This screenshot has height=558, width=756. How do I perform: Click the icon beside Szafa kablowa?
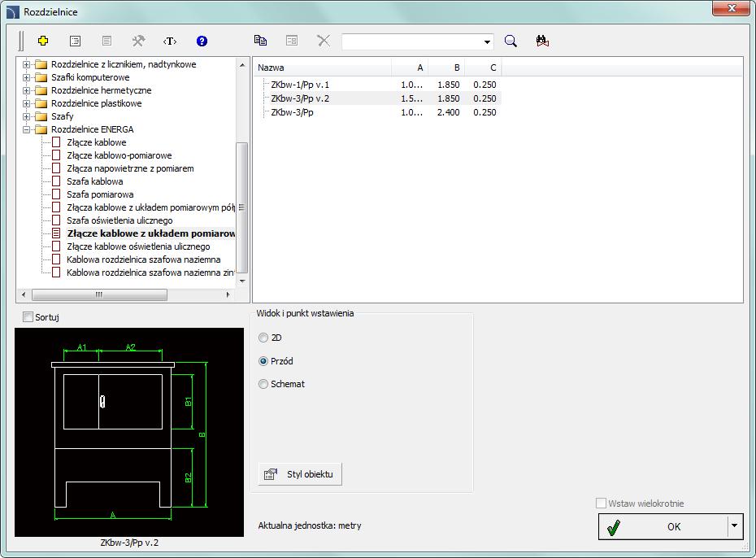point(56,181)
